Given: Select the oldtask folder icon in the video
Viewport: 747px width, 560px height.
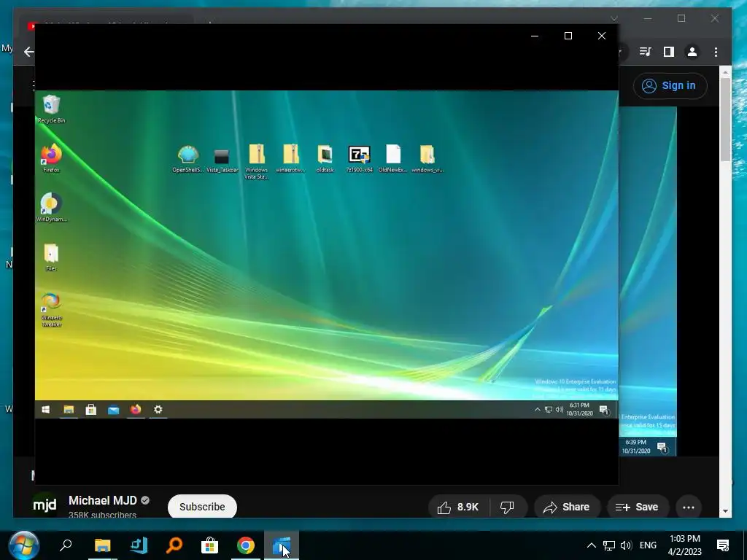Looking at the screenshot, I should click(x=325, y=158).
